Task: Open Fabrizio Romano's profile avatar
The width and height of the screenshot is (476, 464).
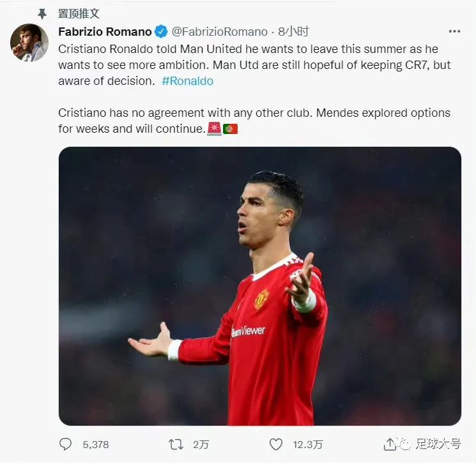Action: 29,43
